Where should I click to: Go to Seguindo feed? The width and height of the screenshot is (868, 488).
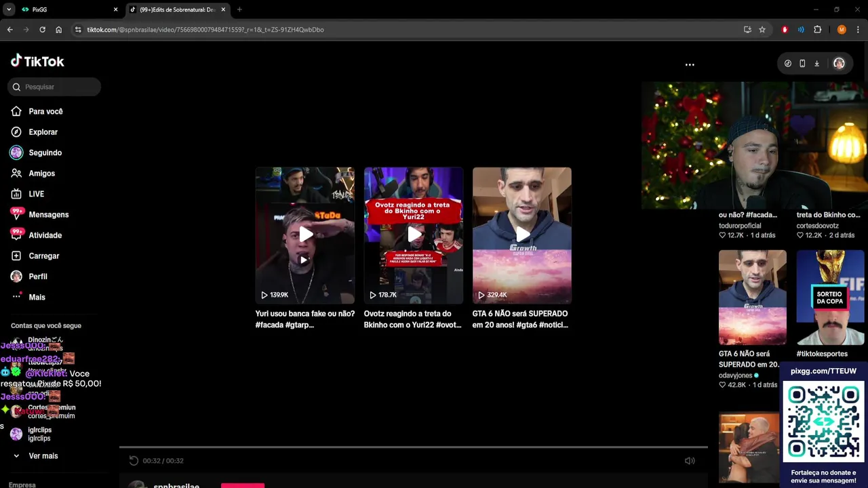point(36,152)
